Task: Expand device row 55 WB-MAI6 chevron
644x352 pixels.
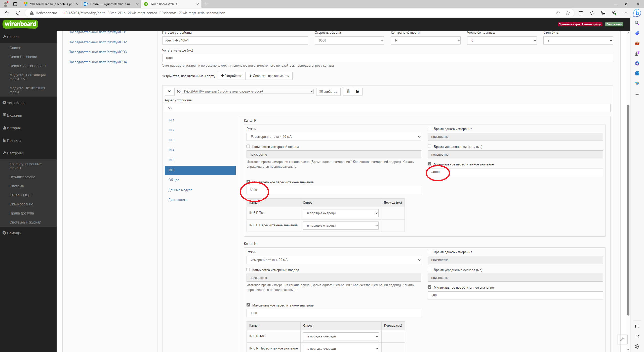Action: coord(170,91)
